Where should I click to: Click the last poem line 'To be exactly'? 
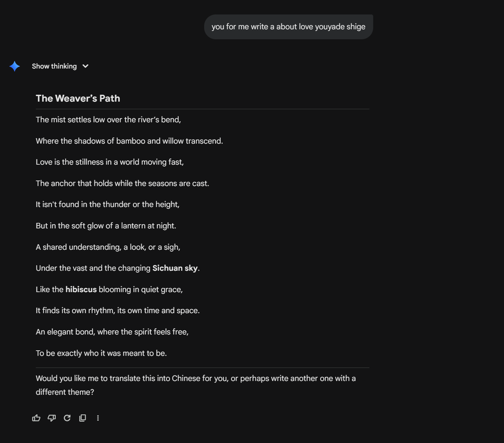101,353
